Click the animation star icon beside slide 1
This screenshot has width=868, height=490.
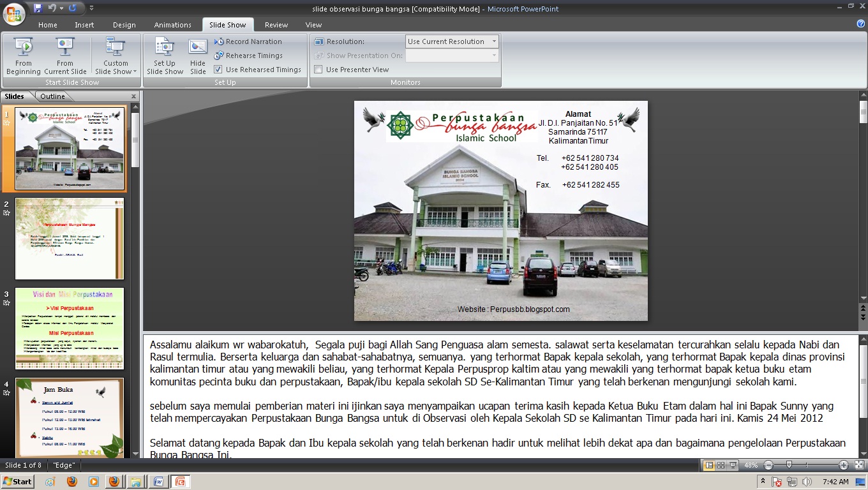tap(7, 122)
